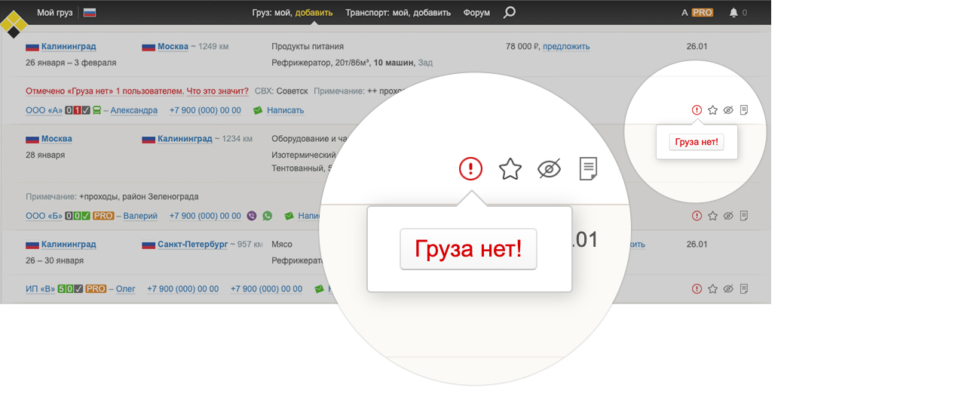Click the red alert icon in ИП «В» row

pyautogui.click(x=697, y=288)
